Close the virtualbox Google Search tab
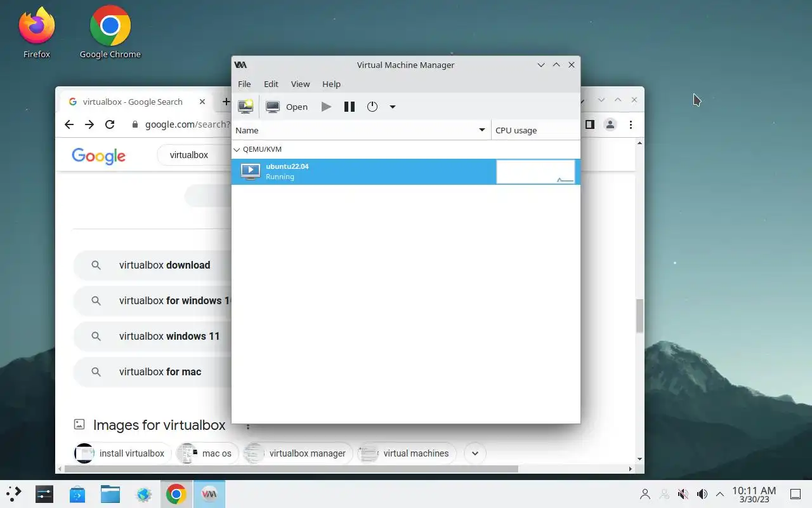The height and width of the screenshot is (508, 812). click(x=202, y=102)
